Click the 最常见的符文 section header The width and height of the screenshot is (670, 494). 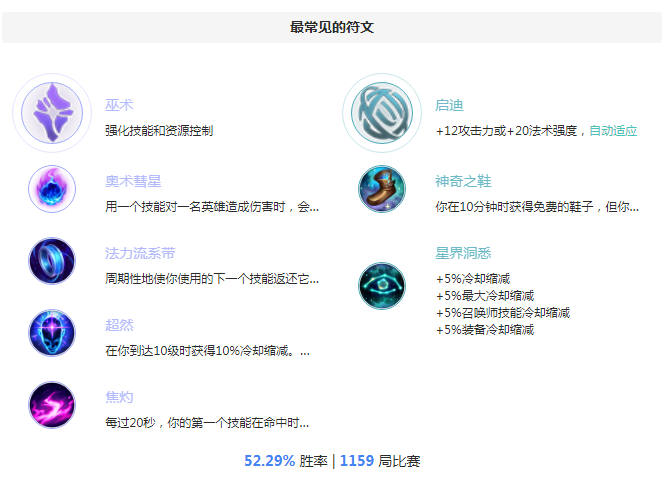332,27
